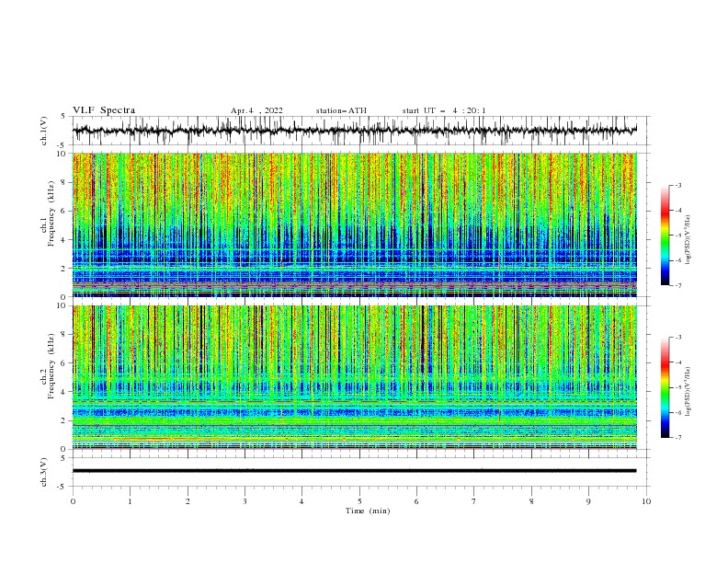Click time axis tick label "2"
Image resolution: width=728 pixels, height=563 pixels.
click(x=188, y=501)
